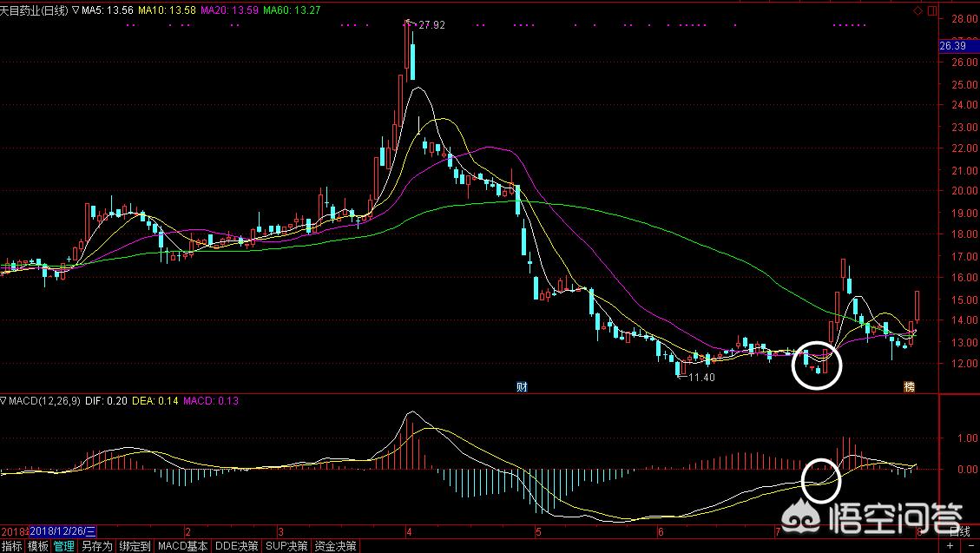Viewport: 980px width, 553px height.
Task: Switch to the 模板 tab
Action: point(38,546)
